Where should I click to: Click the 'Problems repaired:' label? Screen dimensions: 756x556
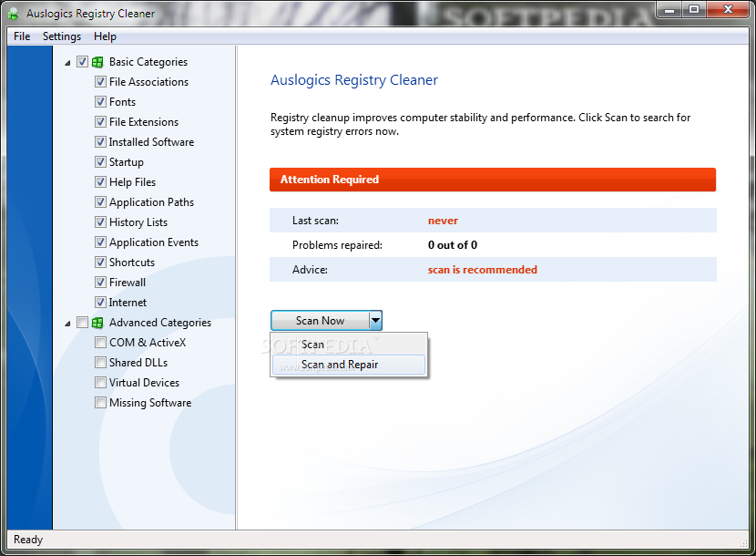point(337,245)
